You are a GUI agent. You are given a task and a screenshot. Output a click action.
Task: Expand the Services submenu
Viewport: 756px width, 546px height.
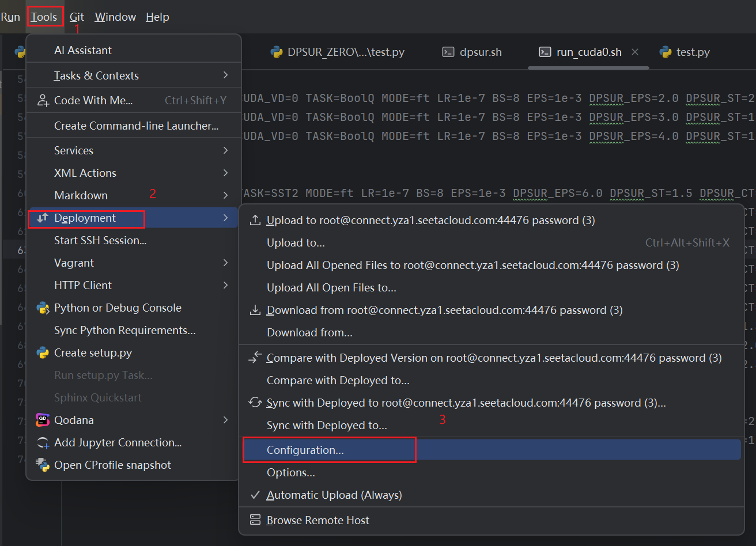click(x=75, y=150)
